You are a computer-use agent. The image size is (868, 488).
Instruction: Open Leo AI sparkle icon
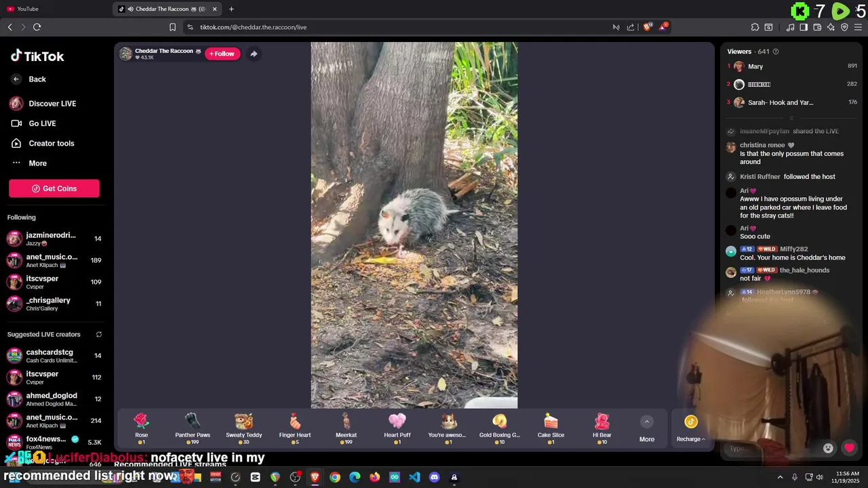[x=831, y=27]
